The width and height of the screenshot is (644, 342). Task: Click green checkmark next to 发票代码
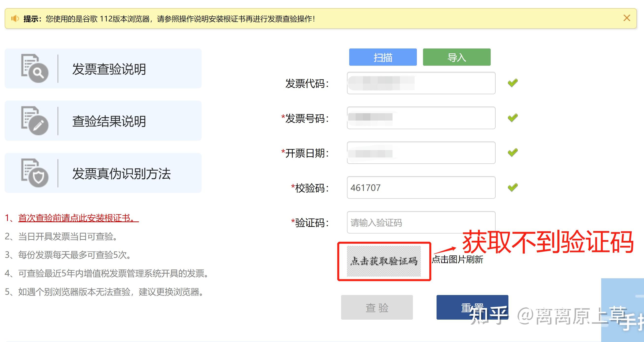(513, 83)
